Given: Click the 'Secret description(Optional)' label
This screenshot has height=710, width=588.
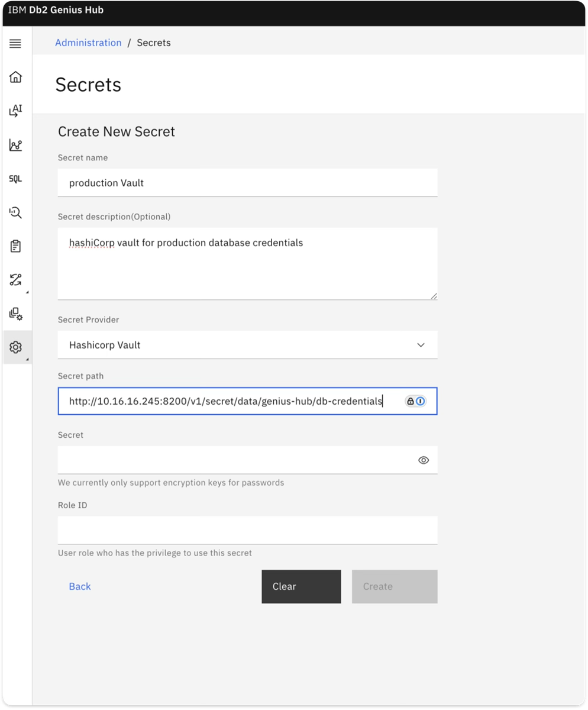Looking at the screenshot, I should (114, 217).
